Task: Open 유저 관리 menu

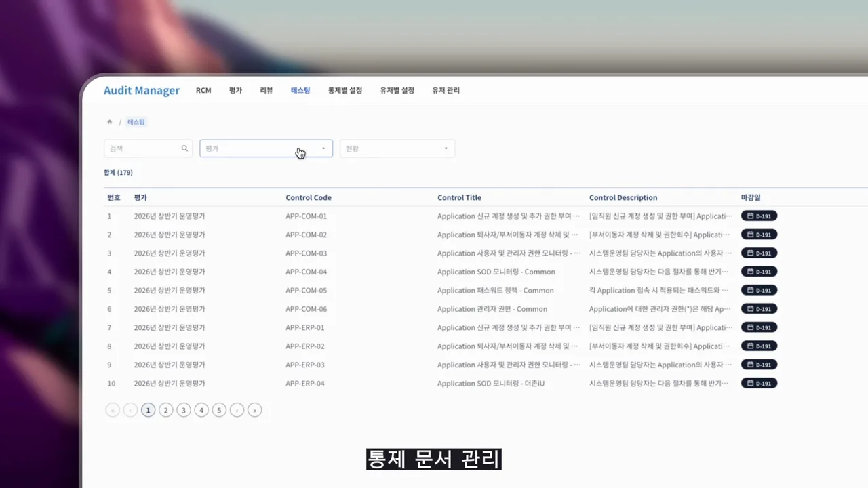Action: coord(446,90)
